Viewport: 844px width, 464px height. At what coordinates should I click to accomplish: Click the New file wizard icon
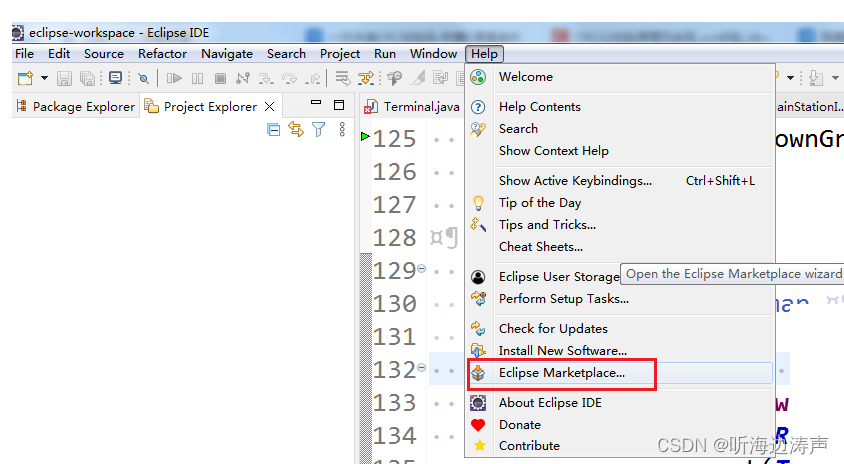coord(25,79)
